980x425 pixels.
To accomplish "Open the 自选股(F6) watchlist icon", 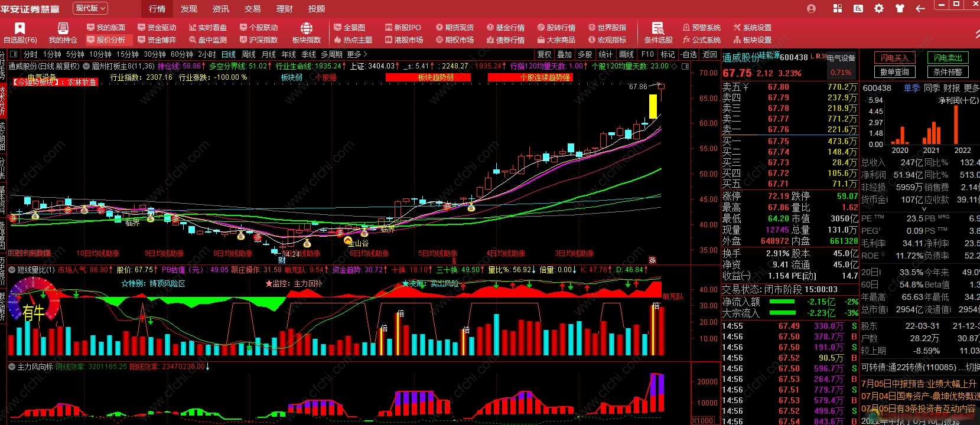I will coord(20,33).
